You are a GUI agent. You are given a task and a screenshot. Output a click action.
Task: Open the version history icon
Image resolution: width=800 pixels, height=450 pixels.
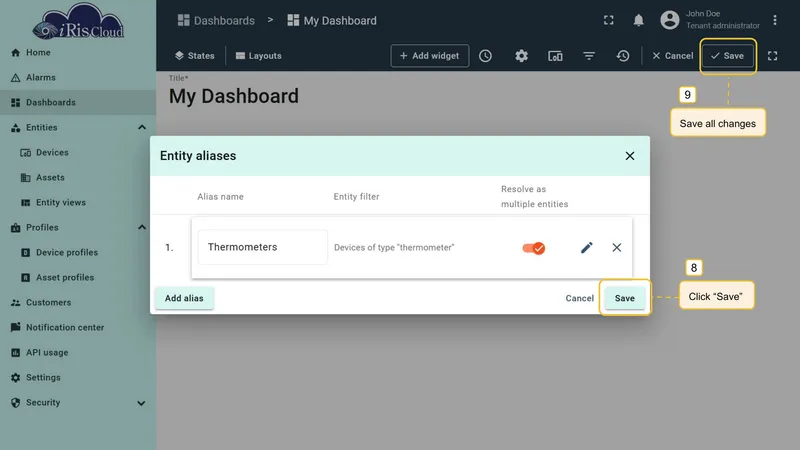(x=622, y=56)
